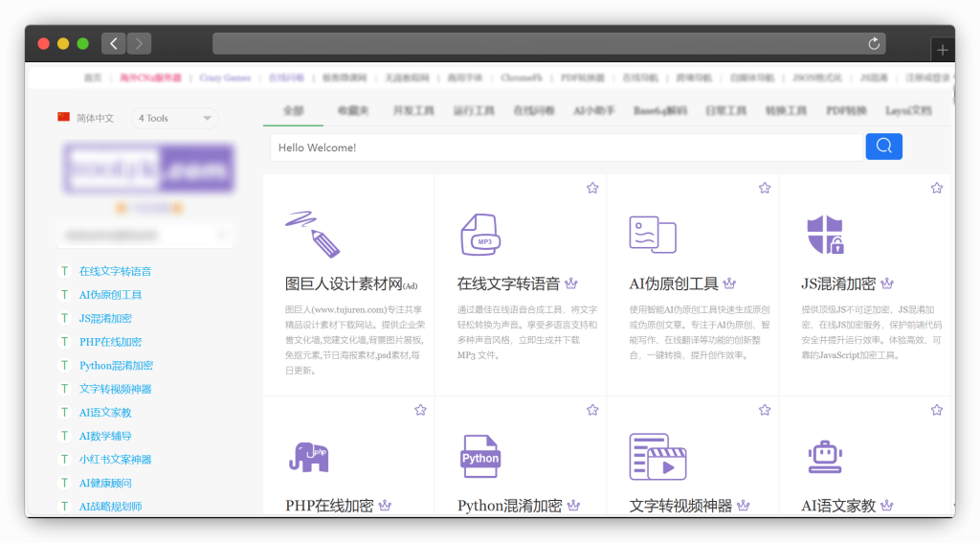Viewport: 980px width, 543px height.
Task: Click the blurred purple site logo banner
Action: pyautogui.click(x=148, y=169)
